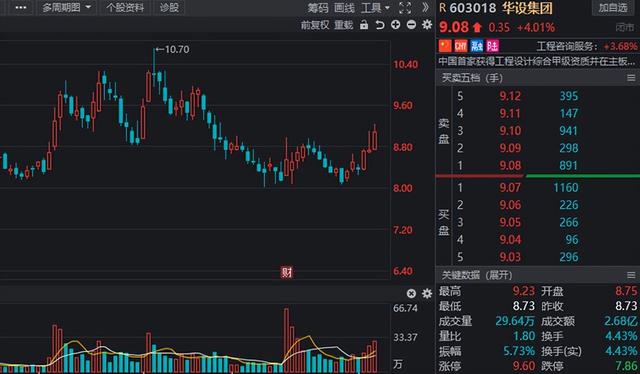The height and width of the screenshot is (374, 640).
Task: Open the 个股资料 tab
Action: pos(125,7)
